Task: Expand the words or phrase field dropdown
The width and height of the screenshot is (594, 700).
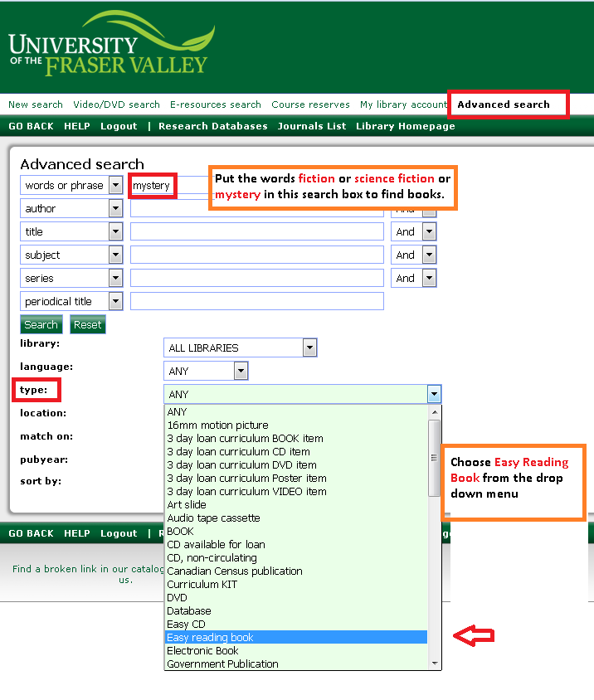Action: (115, 185)
